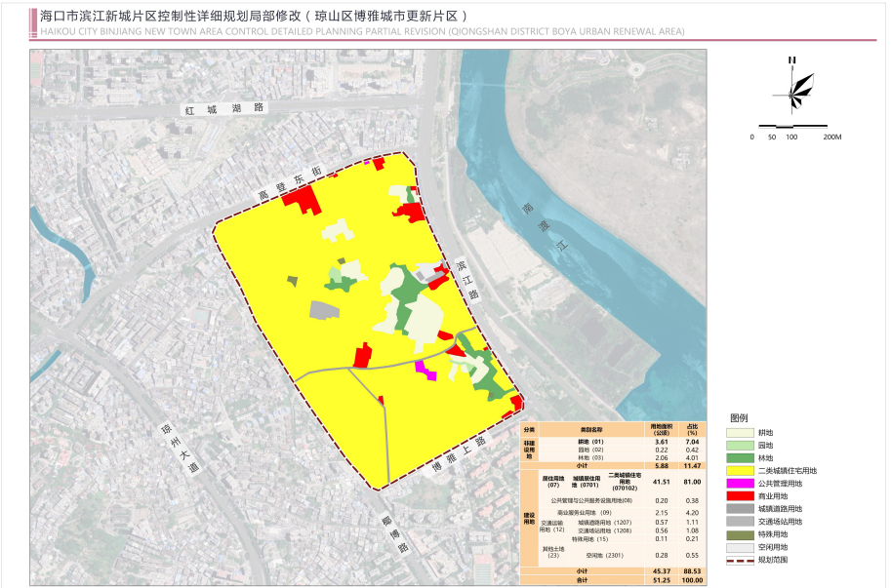Screen dimensions: 891x588
Task: Click the 用地面积(公顷) table header
Action: 662,430
